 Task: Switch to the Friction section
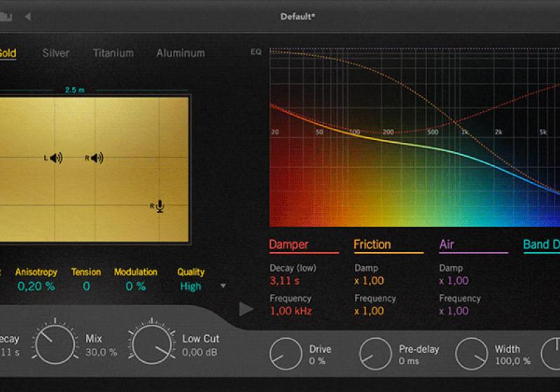372,244
